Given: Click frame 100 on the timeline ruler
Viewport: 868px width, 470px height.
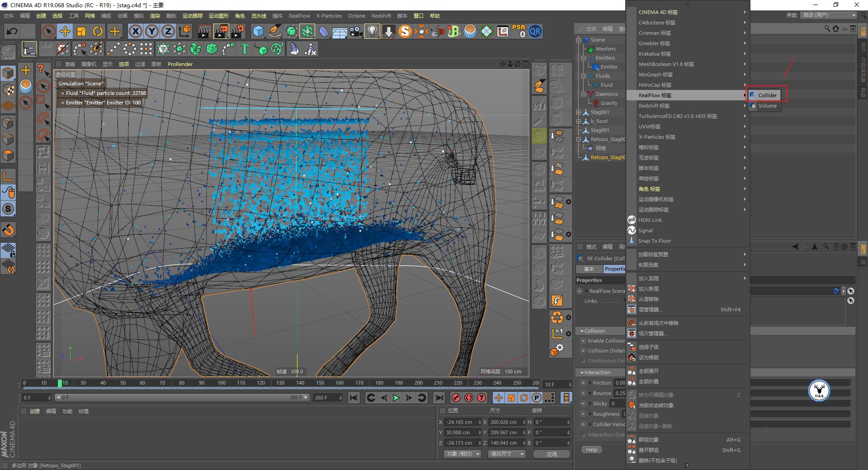Looking at the screenshot, I should point(222,383).
